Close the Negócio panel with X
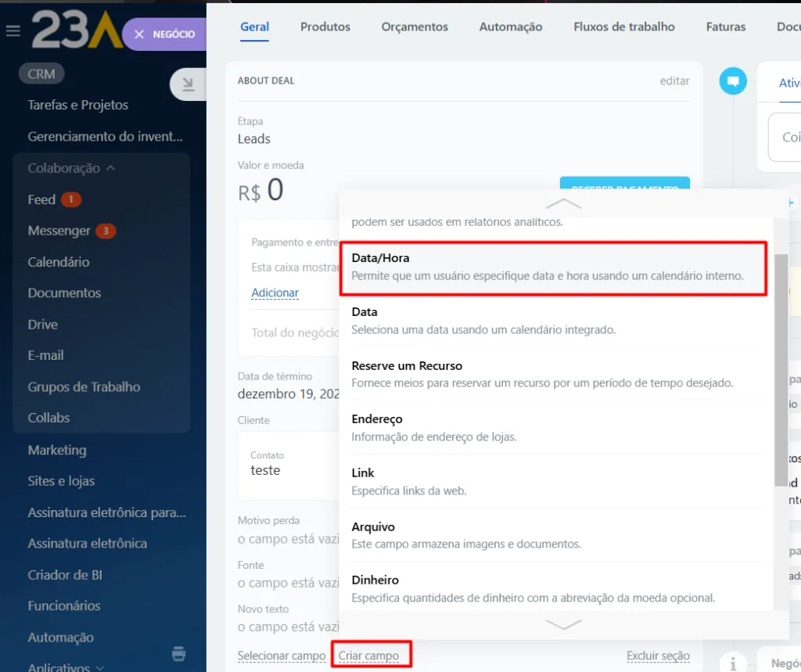Viewport: 801px width, 672px height. (x=139, y=34)
